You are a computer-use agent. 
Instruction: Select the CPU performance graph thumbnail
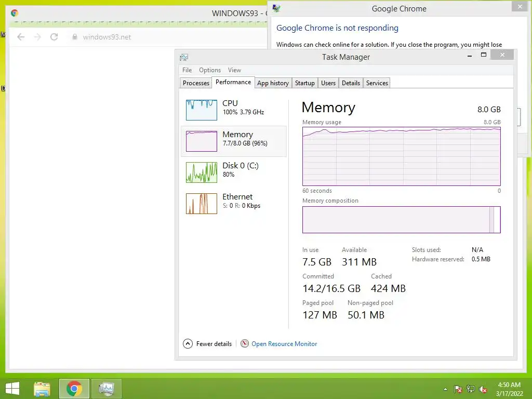tap(201, 110)
